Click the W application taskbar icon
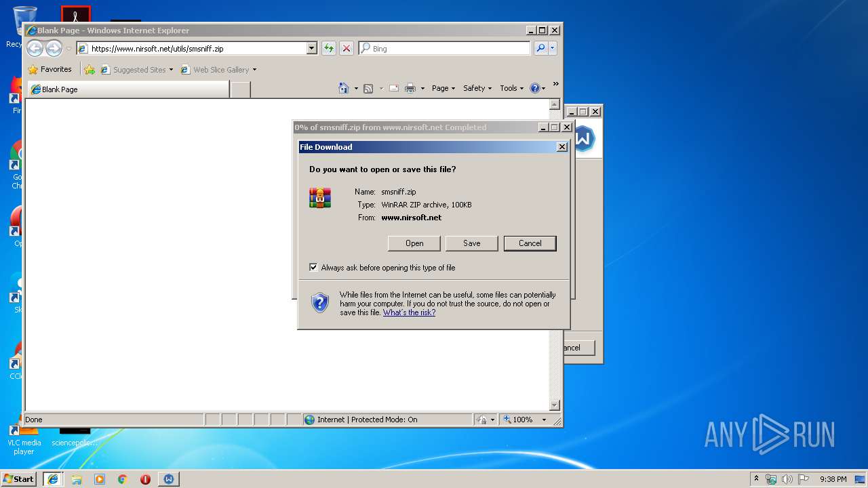868x488 pixels. [169, 479]
